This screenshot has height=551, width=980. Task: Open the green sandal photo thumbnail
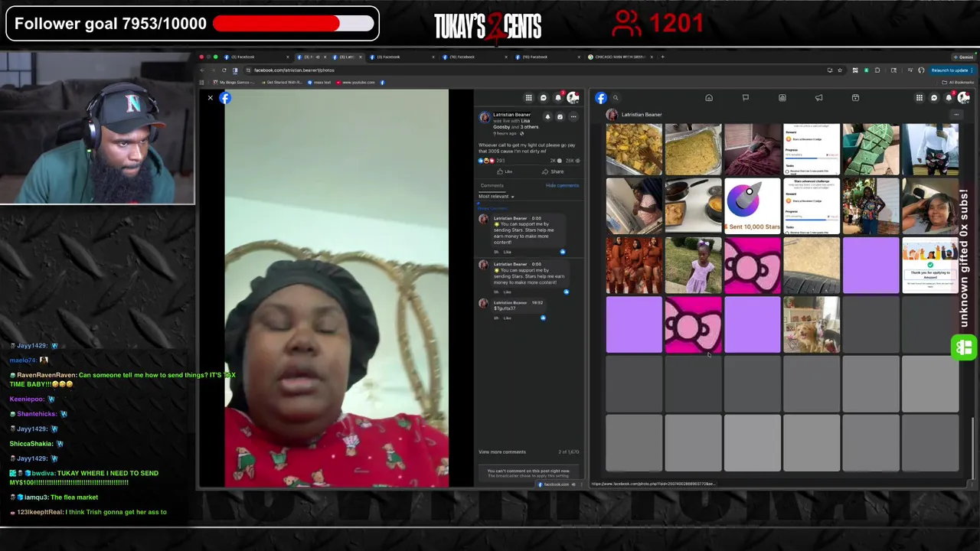(x=871, y=149)
